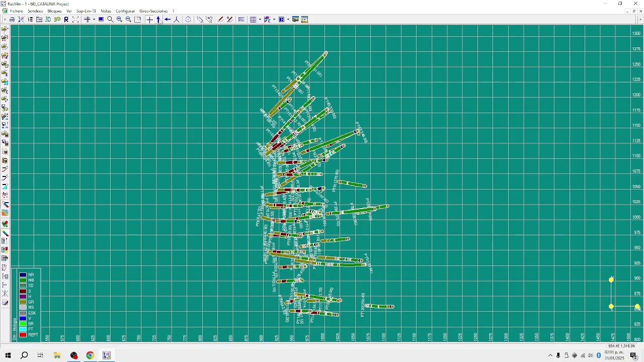Click the zoom in magnifier icon
The width and height of the screenshot is (644, 362).
[x=119, y=20]
